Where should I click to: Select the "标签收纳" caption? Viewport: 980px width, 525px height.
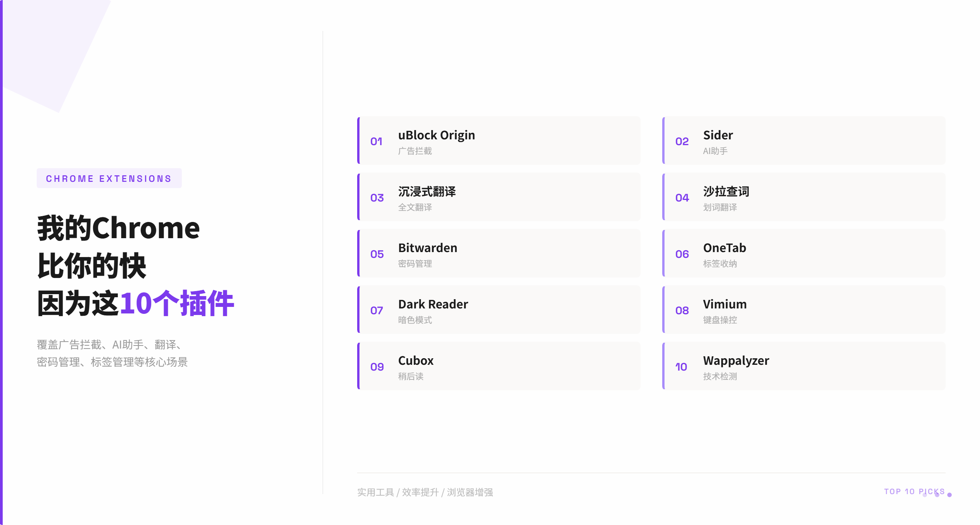point(720,264)
